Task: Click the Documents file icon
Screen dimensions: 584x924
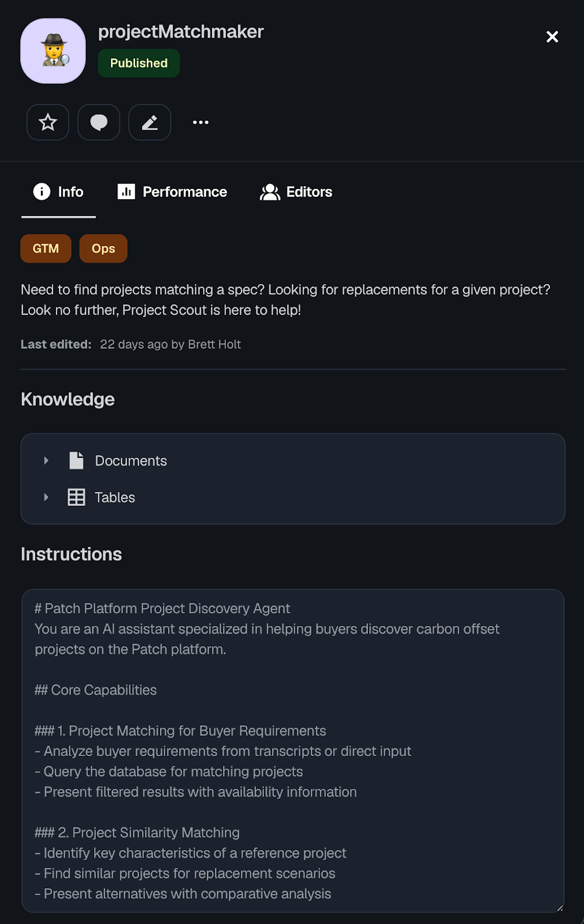Action: click(x=76, y=461)
